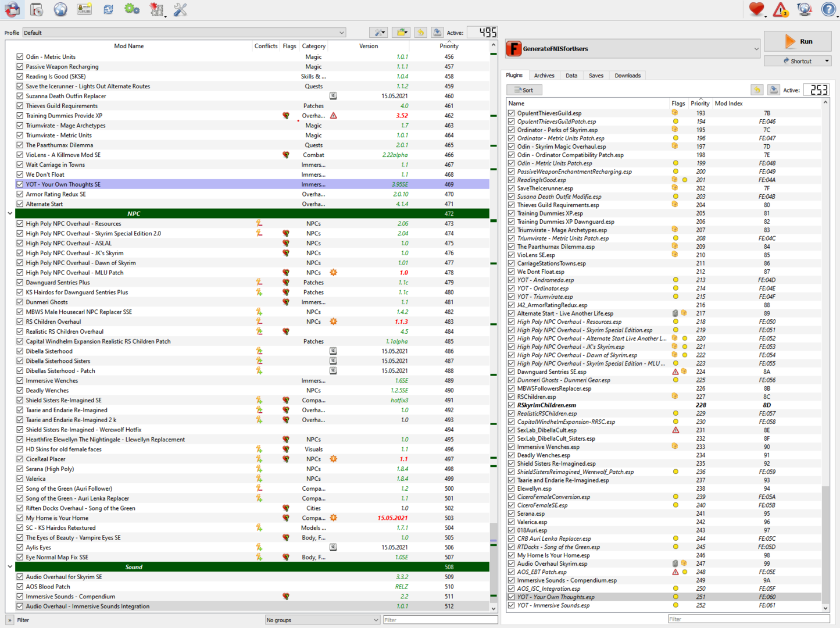Screen dimensions: 840x628
Task: Collapse the NPC separator
Action: point(10,213)
